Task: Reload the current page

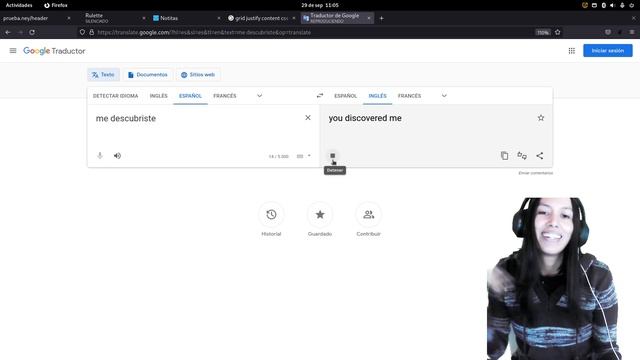Action: [32, 32]
